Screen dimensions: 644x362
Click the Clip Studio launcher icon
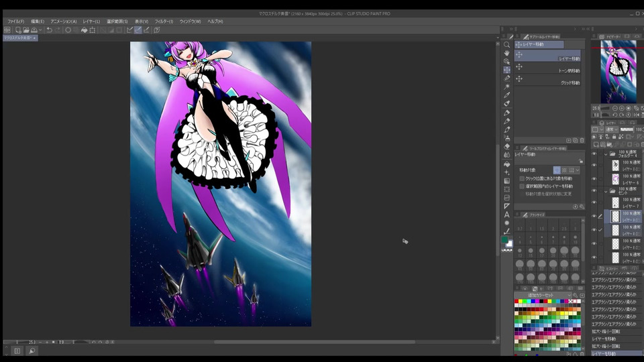point(7,30)
